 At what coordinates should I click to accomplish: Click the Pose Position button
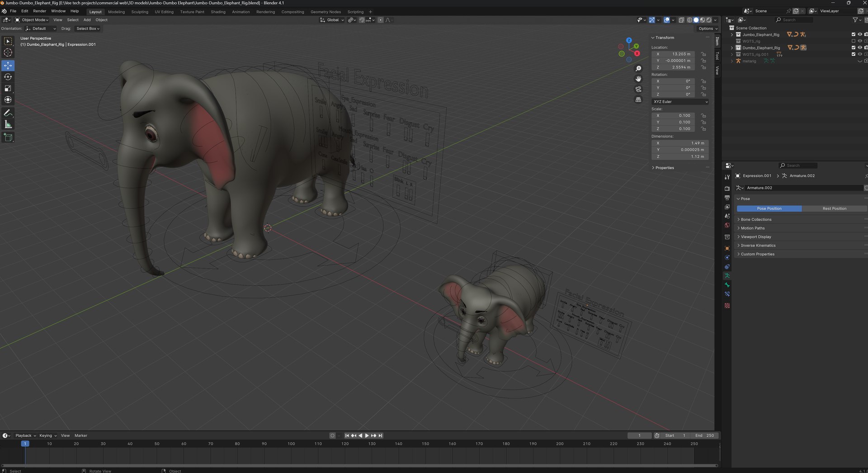coord(769,208)
